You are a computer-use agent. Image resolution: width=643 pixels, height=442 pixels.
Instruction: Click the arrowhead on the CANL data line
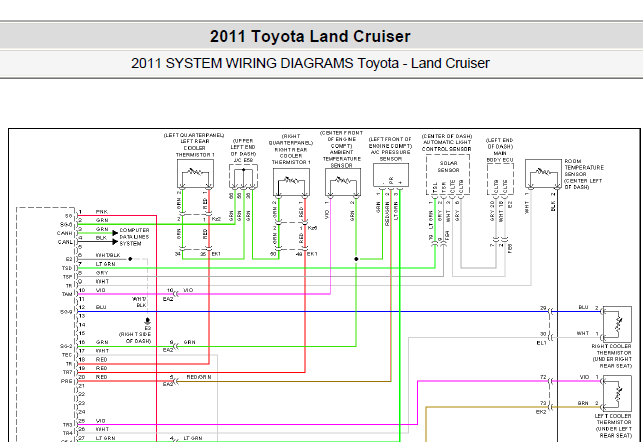tap(115, 242)
